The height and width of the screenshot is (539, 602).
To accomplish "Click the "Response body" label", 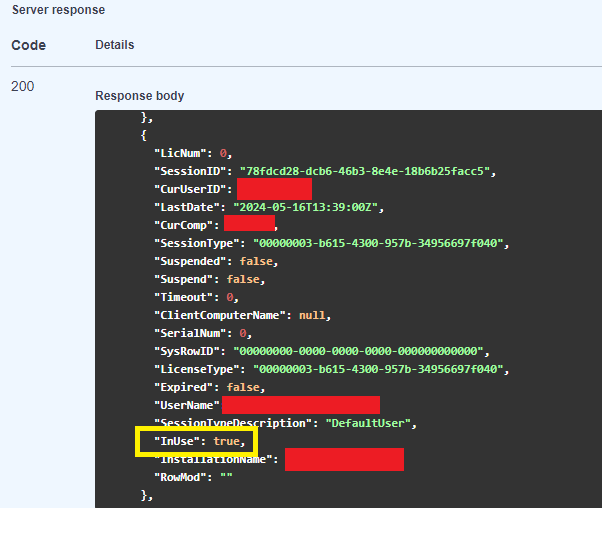I will [x=140, y=96].
